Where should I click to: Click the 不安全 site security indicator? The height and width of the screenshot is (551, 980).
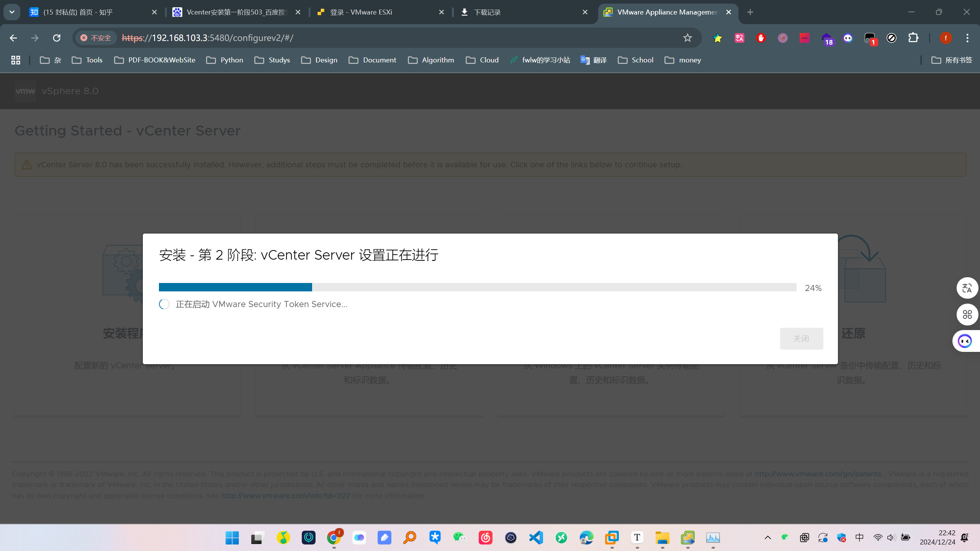click(96, 38)
